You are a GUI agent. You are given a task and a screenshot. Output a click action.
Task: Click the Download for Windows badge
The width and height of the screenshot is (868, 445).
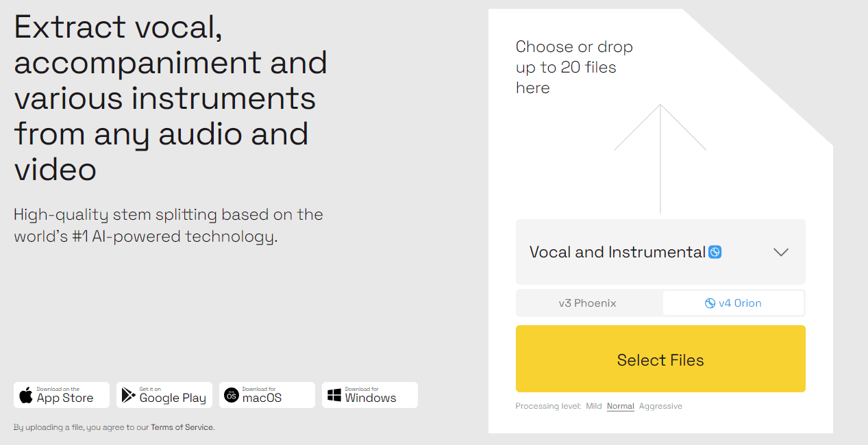point(370,395)
